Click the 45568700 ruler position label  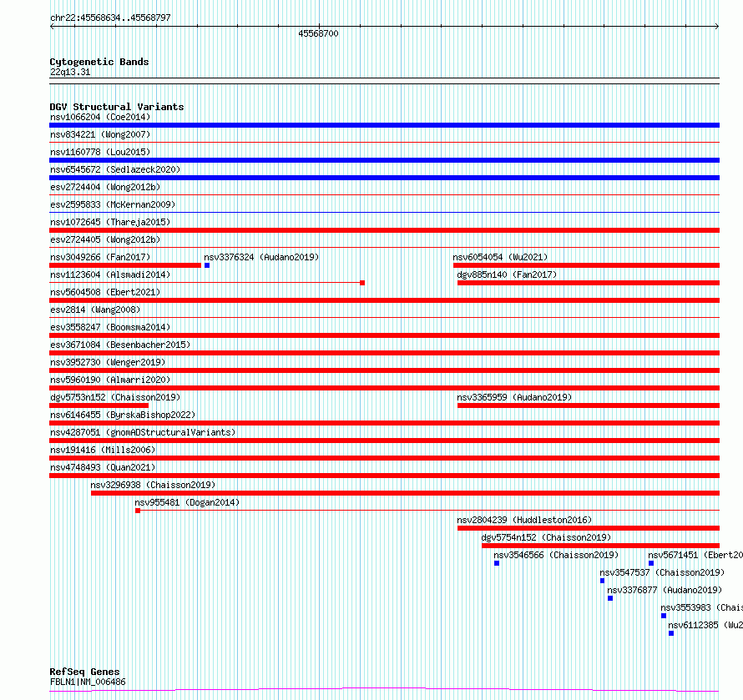(318, 33)
